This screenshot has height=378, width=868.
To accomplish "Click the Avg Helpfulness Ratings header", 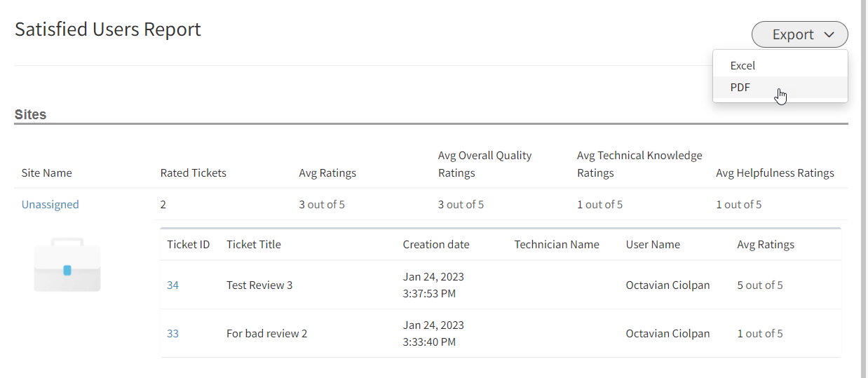I will coord(775,173).
